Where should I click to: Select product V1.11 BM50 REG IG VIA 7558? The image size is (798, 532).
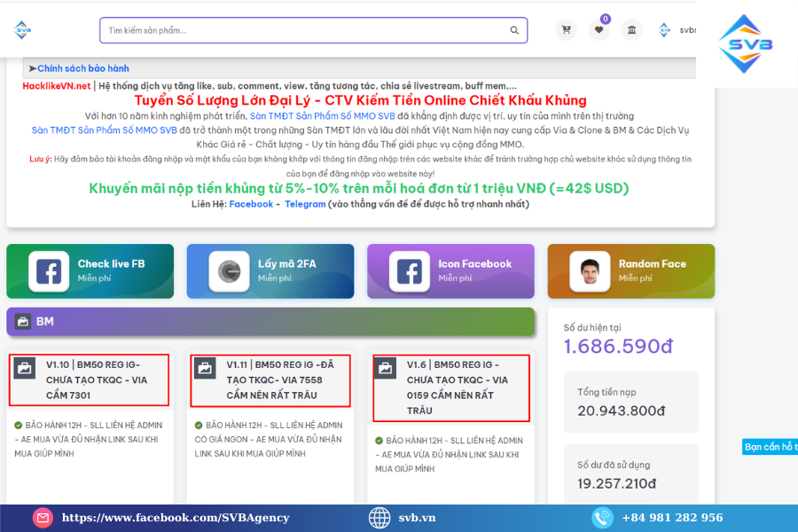tap(270, 380)
